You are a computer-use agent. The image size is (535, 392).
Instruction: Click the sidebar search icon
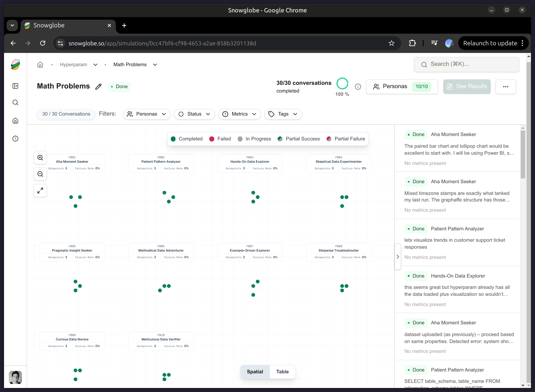[x=15, y=102]
